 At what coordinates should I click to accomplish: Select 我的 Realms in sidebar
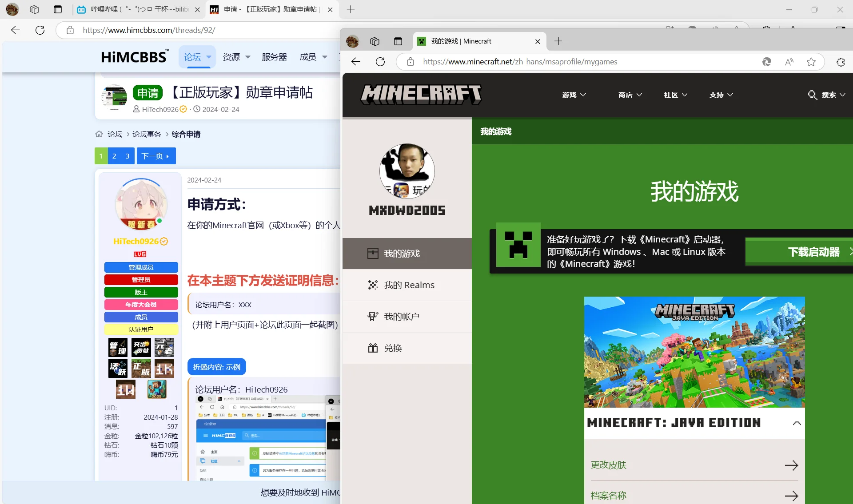click(x=409, y=285)
